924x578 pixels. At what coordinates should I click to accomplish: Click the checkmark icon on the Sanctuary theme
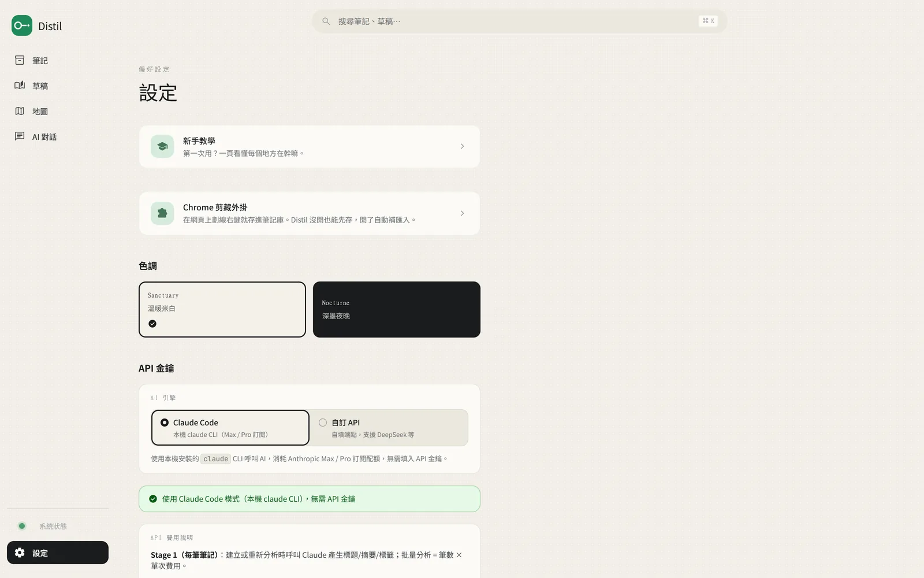coord(152,324)
